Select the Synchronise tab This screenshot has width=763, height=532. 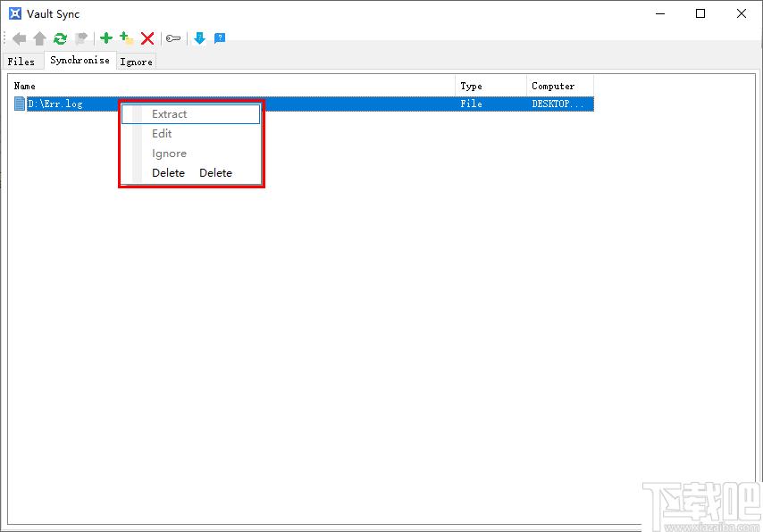(80, 61)
